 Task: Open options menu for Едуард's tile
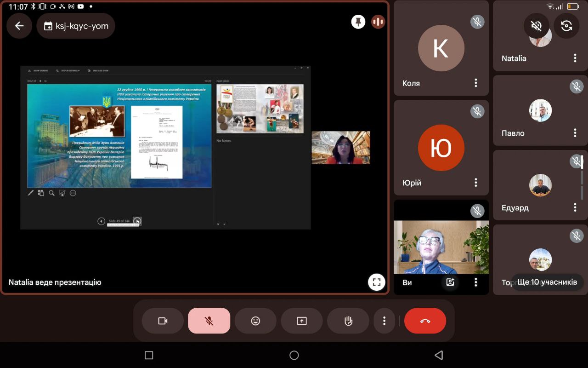click(575, 207)
